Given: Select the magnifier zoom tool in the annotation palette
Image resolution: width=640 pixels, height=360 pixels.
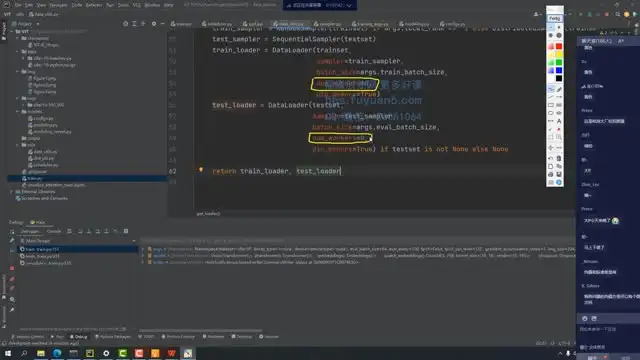Looking at the screenshot, I should 559,137.
